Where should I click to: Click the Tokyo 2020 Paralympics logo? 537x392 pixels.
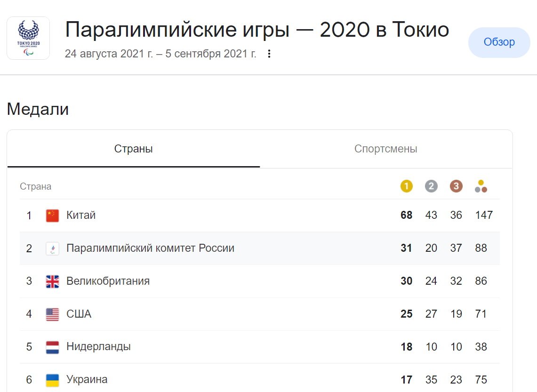pyautogui.click(x=28, y=38)
